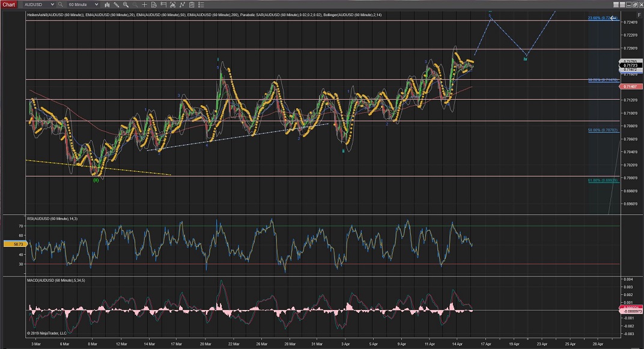644x349 pixels.
Task: Click the yellow 50.73 RSI value marker
Action: point(12,244)
